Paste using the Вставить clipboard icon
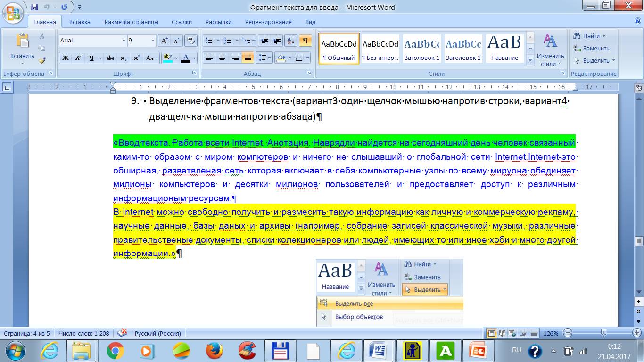644x362 pixels. pos(22,41)
